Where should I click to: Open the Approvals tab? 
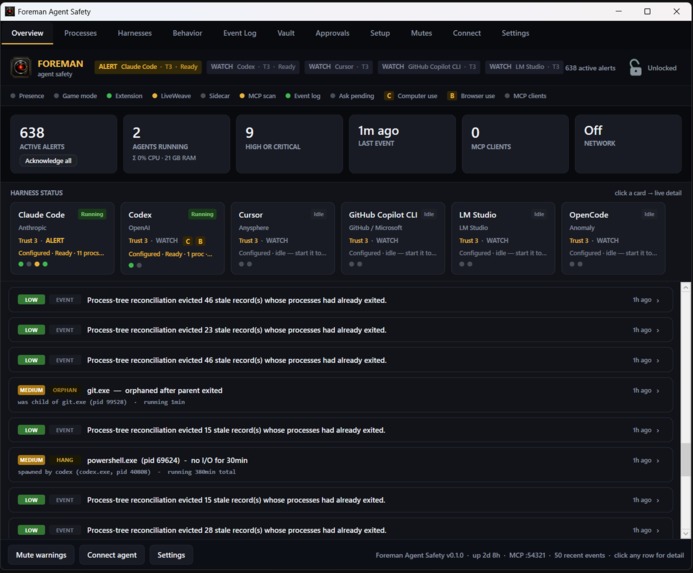coord(332,33)
